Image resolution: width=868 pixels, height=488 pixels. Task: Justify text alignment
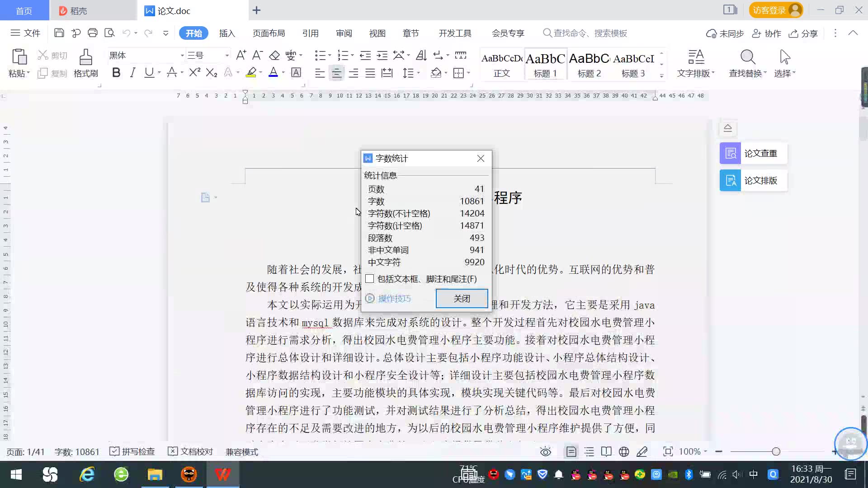coord(370,73)
